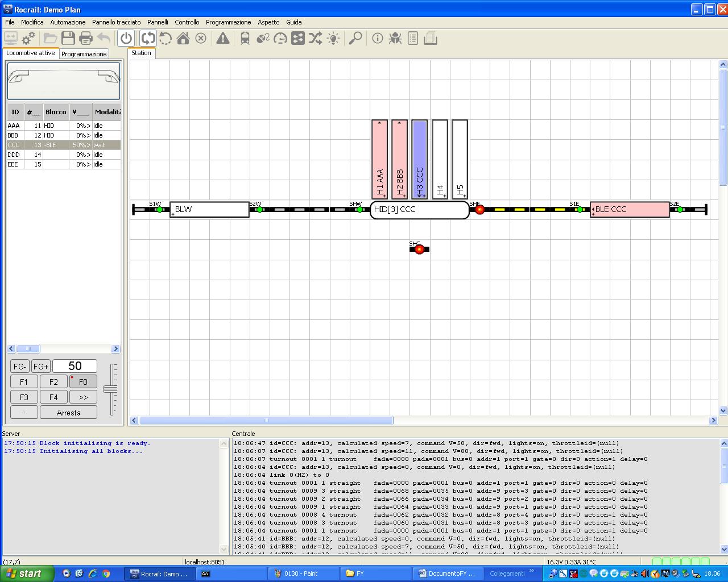The height and width of the screenshot is (582, 728).
Task: Click the speedometer gauge icon
Action: 280,38
